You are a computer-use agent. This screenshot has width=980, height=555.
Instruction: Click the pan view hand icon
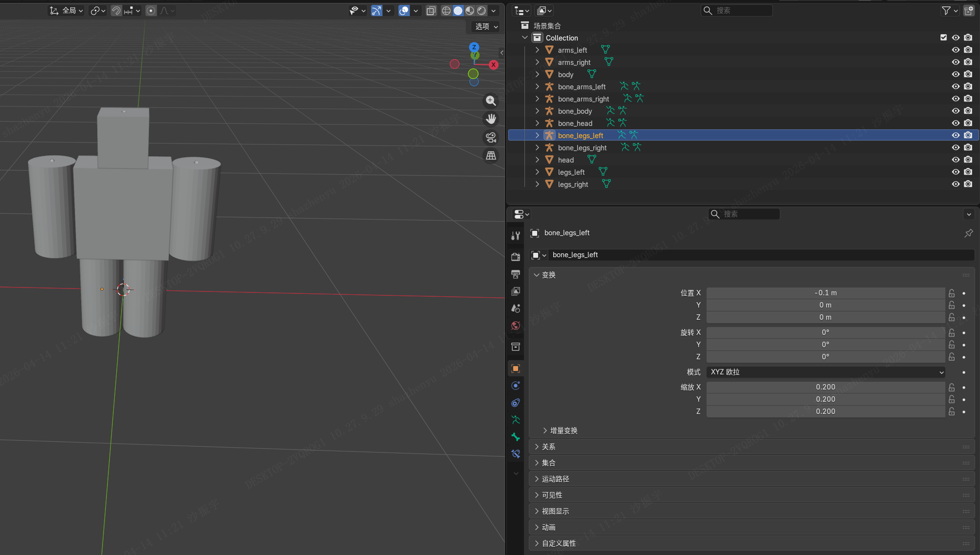(x=491, y=119)
